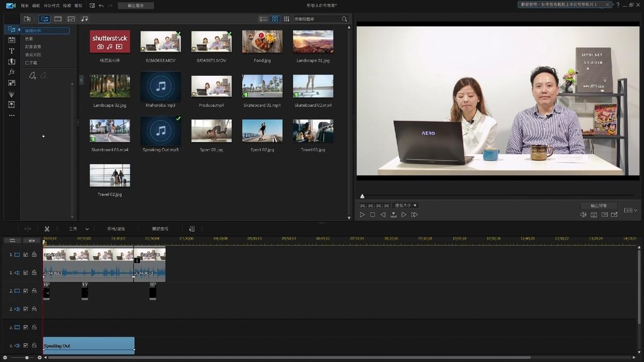Open the aspect ratio 16:9 dropdown

pos(631,210)
